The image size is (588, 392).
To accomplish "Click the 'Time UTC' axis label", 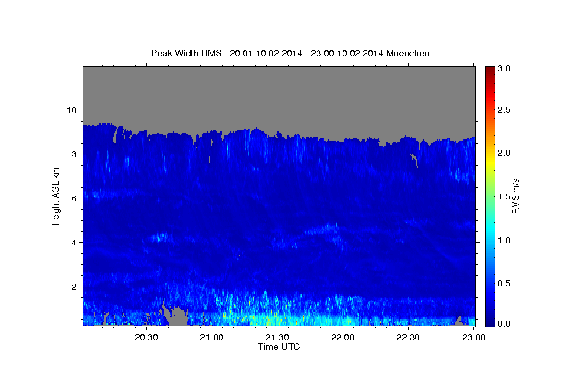I will tap(279, 347).
